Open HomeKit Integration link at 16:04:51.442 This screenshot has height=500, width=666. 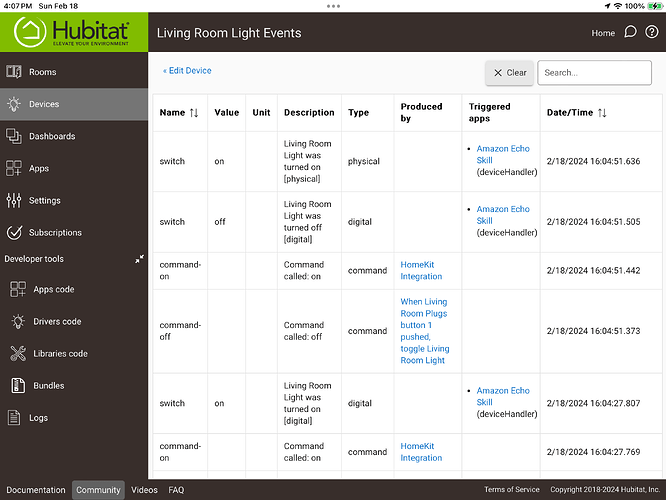(x=421, y=270)
